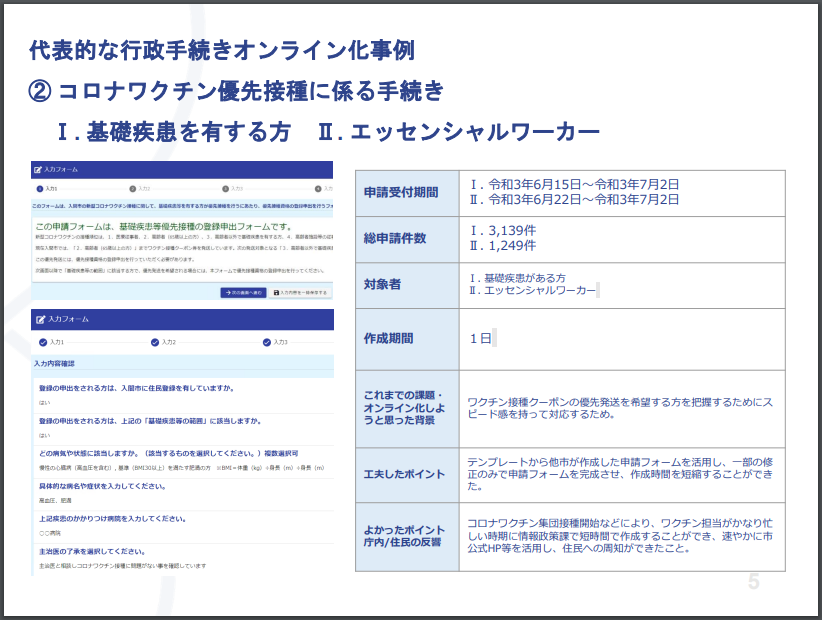Click the slide title 代表的な行政手続きオンライン化事例
Viewport: 822px width, 620px height.
(x=222, y=50)
